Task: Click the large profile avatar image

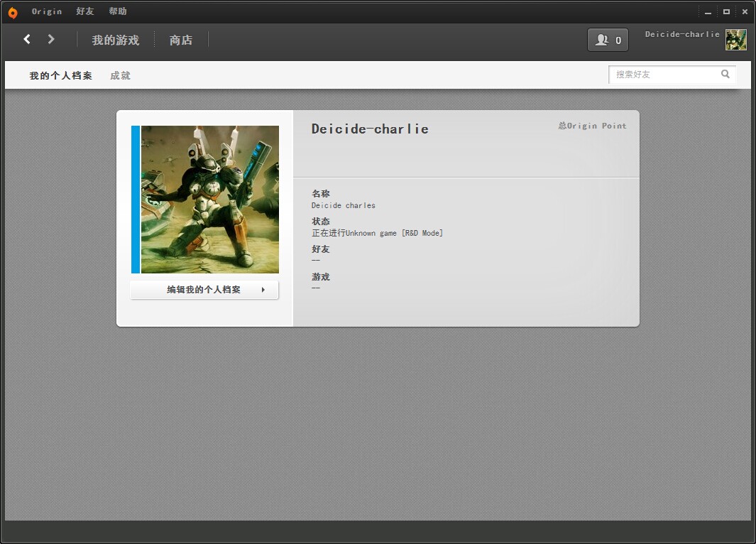Action: 209,200
